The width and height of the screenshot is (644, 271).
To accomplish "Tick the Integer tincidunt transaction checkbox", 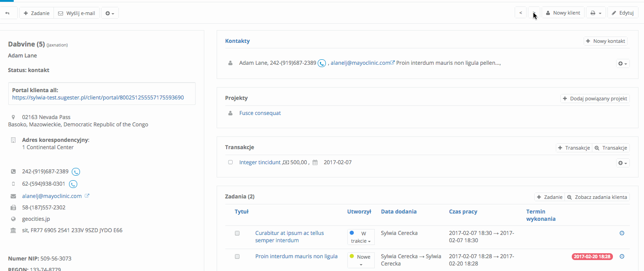I will pos(230,162).
